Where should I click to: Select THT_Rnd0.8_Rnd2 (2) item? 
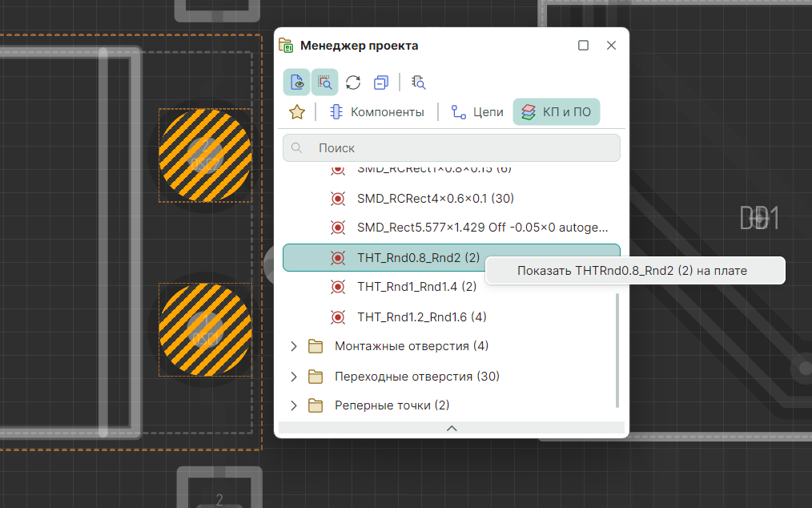pos(452,258)
